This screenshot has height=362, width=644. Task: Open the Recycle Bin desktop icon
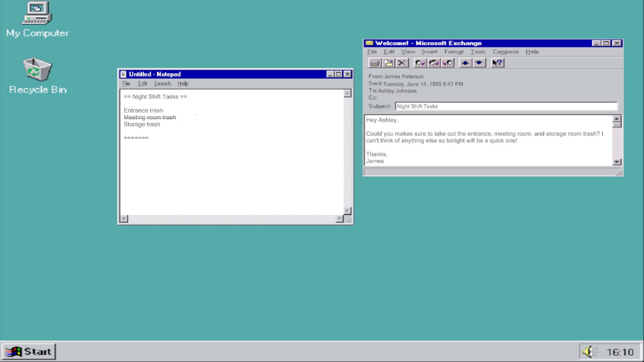pyautogui.click(x=37, y=75)
